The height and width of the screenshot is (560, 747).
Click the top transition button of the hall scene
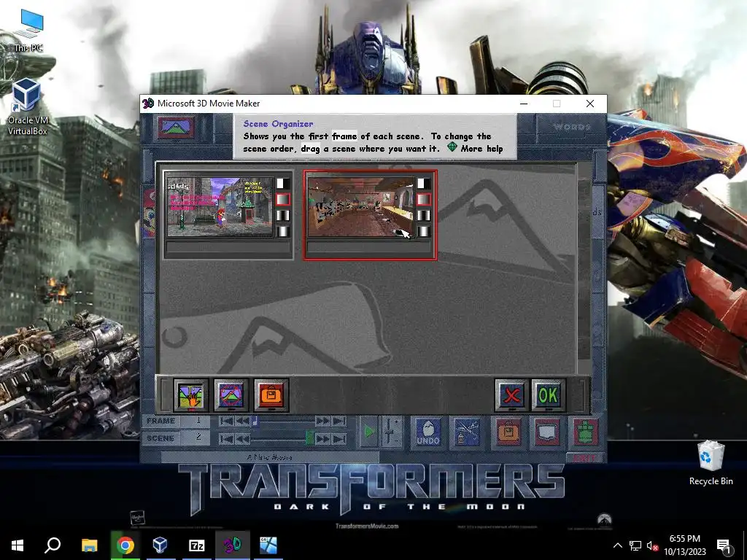coord(424,183)
